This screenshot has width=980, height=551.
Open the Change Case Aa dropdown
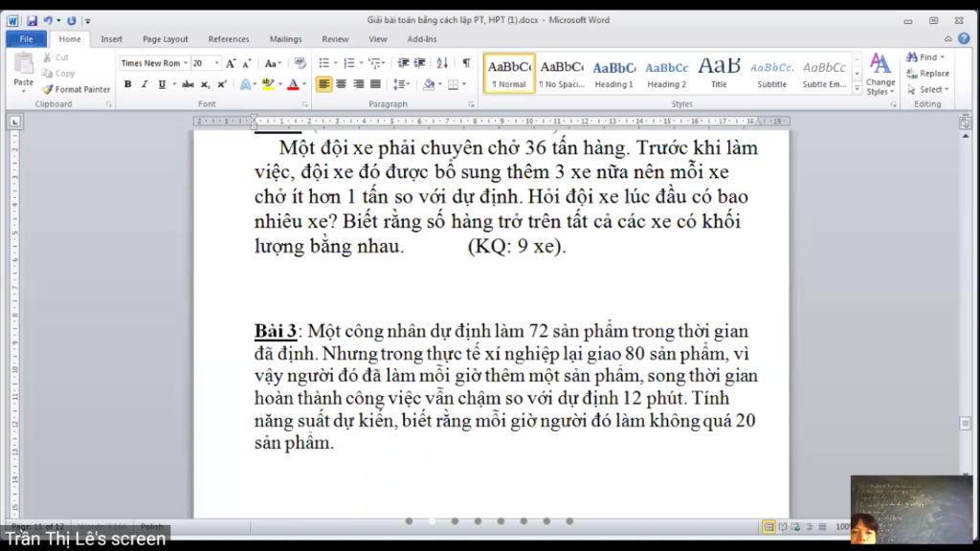pyautogui.click(x=273, y=63)
